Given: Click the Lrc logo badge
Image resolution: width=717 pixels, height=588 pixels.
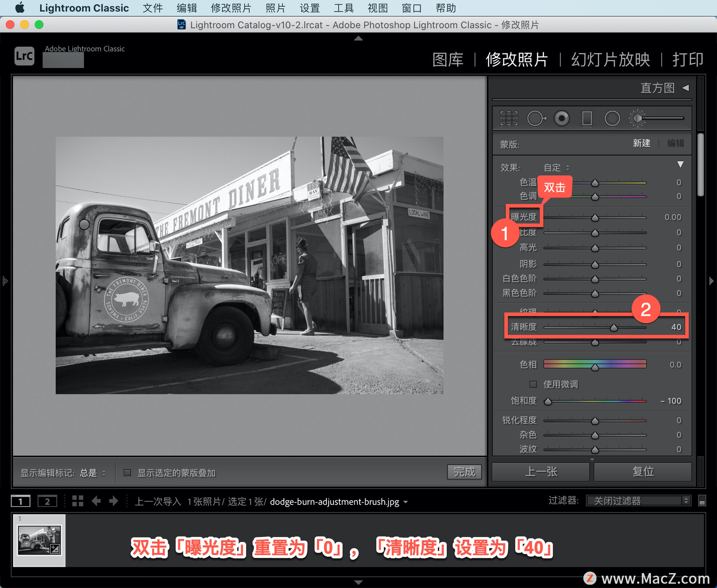Looking at the screenshot, I should coord(24,56).
